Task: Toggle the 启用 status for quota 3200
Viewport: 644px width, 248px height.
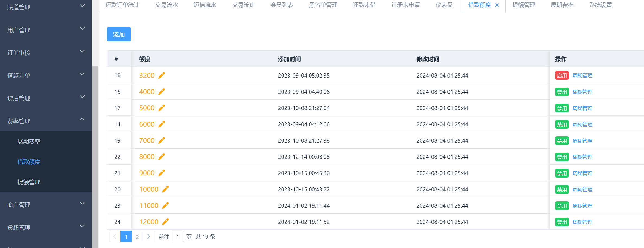Action: pos(562,76)
